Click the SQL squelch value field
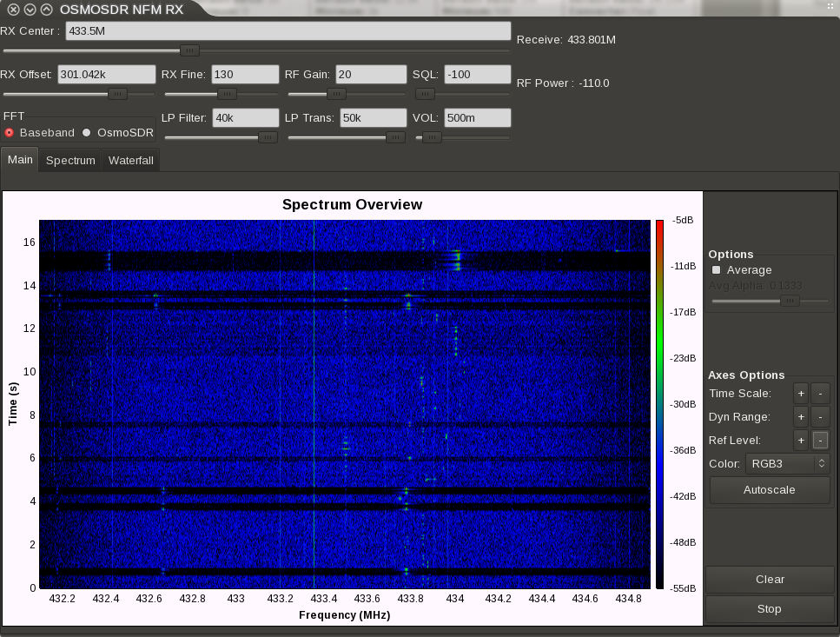Viewport: 840px width, 637px height. tap(477, 75)
